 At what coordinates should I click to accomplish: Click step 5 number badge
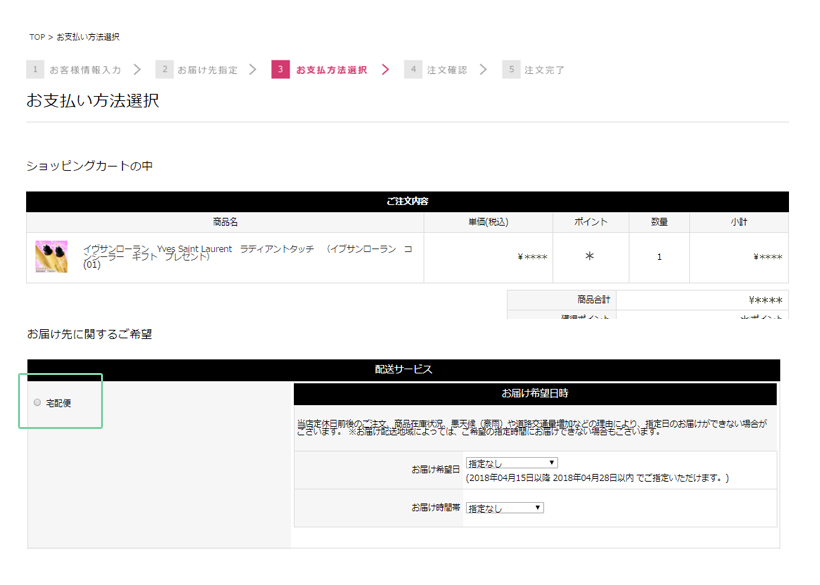click(x=511, y=70)
